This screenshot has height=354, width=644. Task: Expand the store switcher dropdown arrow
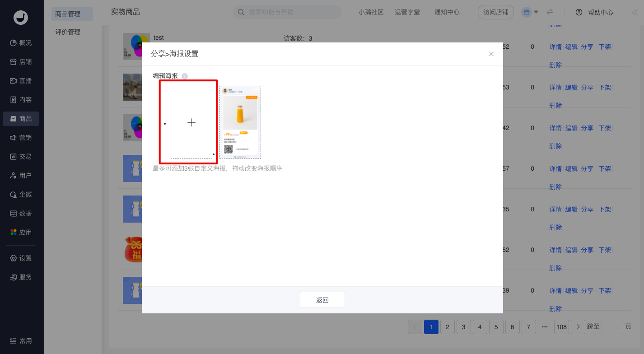536,12
